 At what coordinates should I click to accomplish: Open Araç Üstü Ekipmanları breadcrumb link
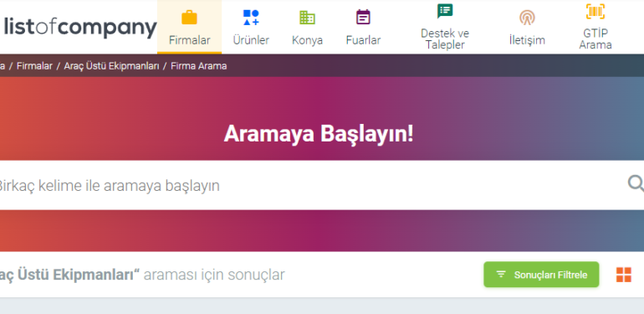111,66
